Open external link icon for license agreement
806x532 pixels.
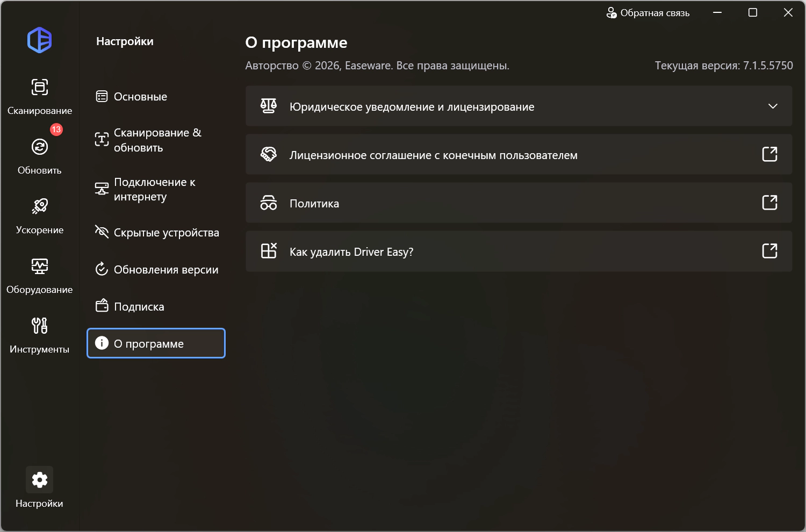769,154
